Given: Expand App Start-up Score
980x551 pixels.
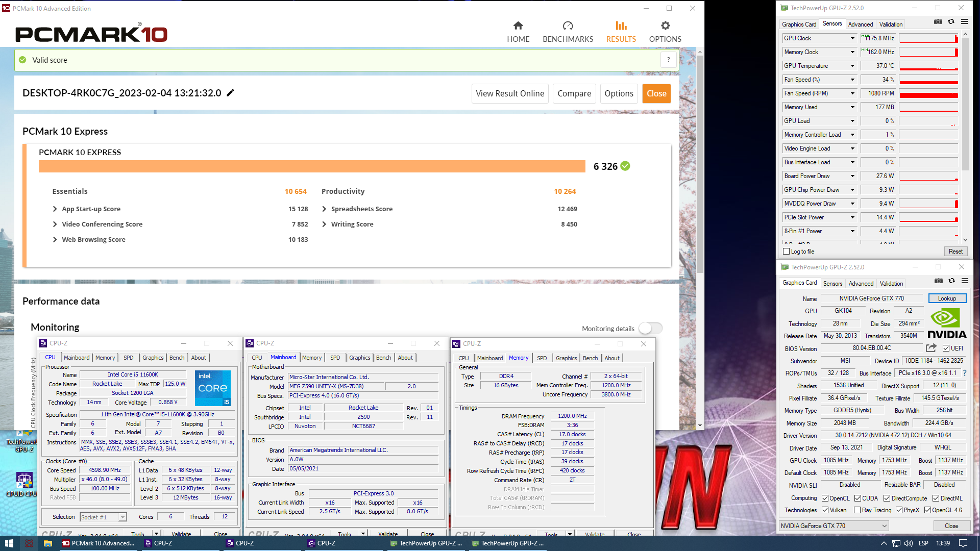Looking at the screenshot, I should (x=55, y=209).
